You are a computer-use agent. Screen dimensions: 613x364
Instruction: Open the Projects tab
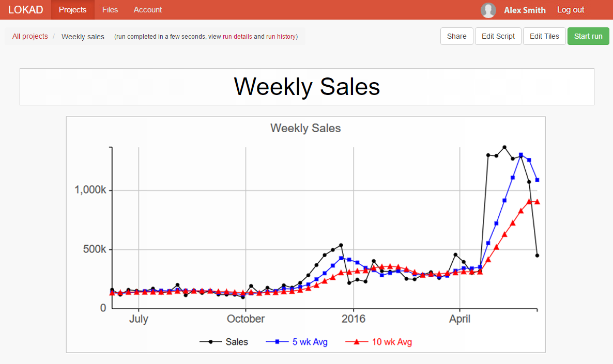[x=72, y=10]
